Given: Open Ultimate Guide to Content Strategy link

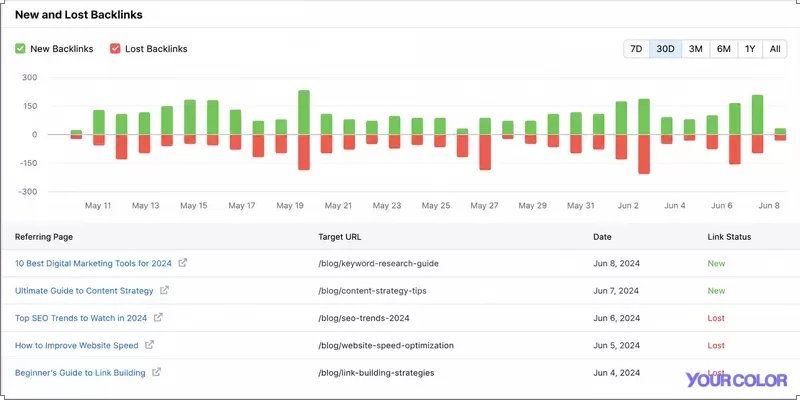Looking at the screenshot, I should pyautogui.click(x=84, y=291).
